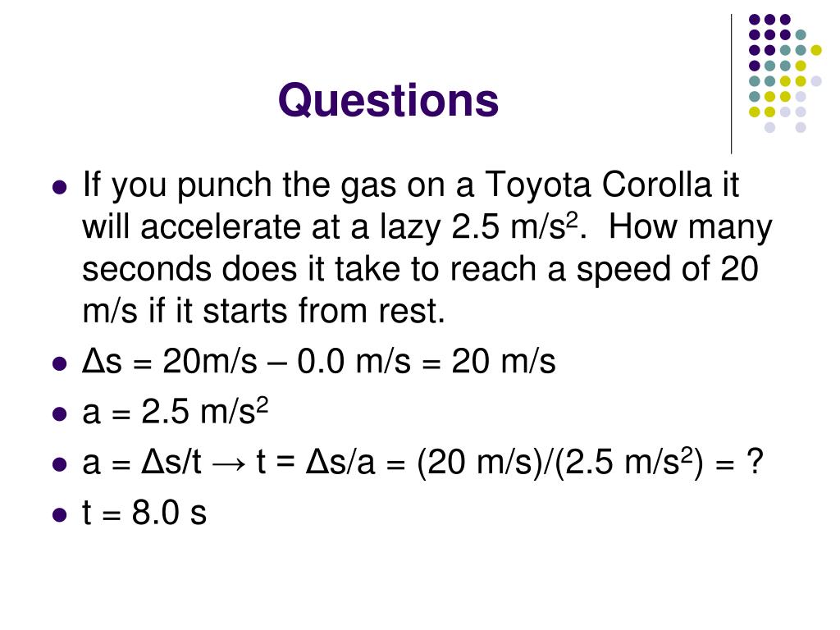The width and height of the screenshot is (840, 630).
Task: Select the teal dot ending the second dot row
Action: pyautogui.click(x=801, y=34)
